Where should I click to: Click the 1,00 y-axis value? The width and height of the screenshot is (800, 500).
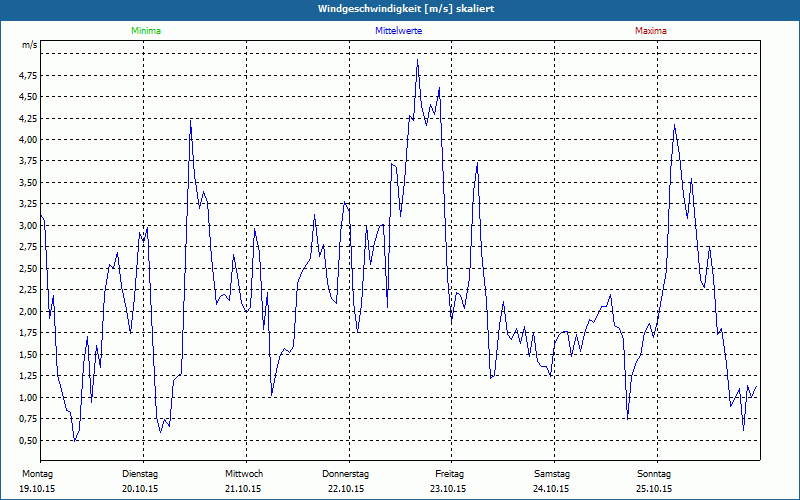click(29, 397)
